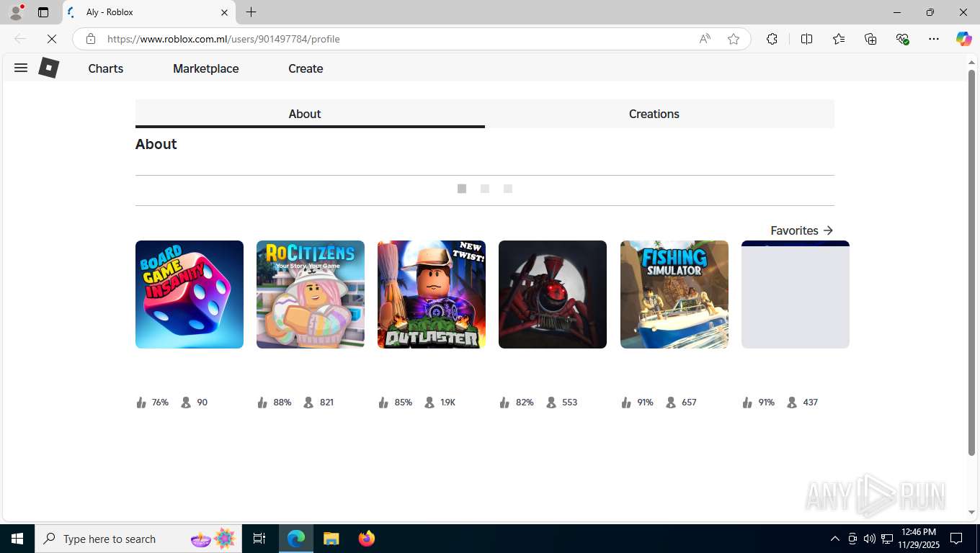
Task: Show hidden system tray icons
Action: [835, 539]
